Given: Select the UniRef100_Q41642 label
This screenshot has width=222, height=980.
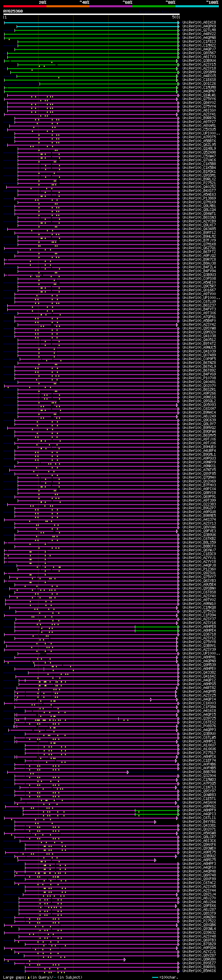Looking at the screenshot, I should 199,677.
